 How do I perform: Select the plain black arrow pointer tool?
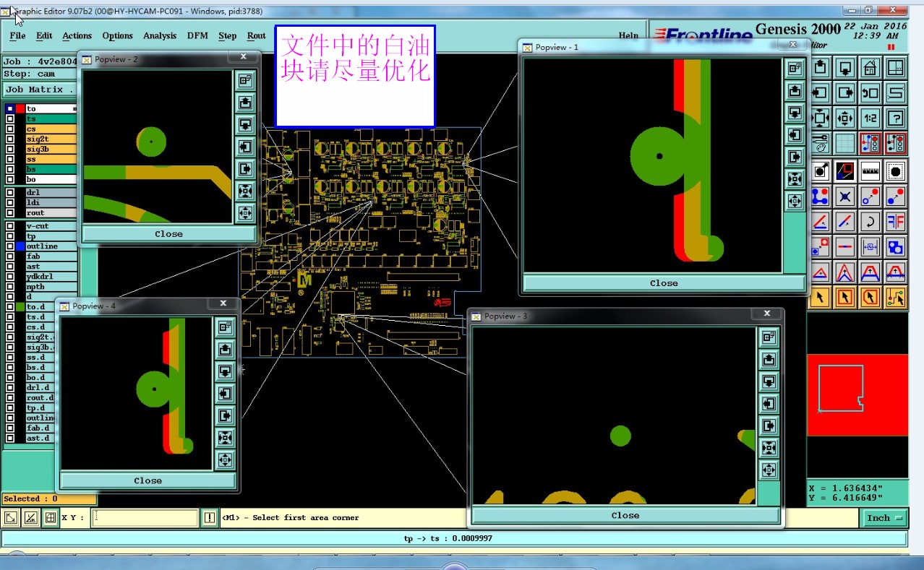tap(820, 296)
